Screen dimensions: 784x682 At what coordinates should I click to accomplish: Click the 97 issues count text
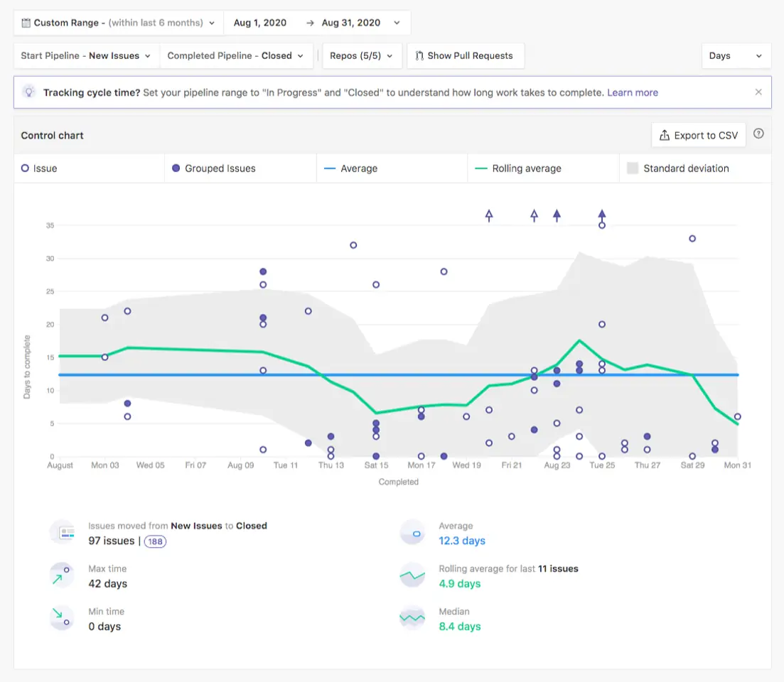[x=112, y=541]
